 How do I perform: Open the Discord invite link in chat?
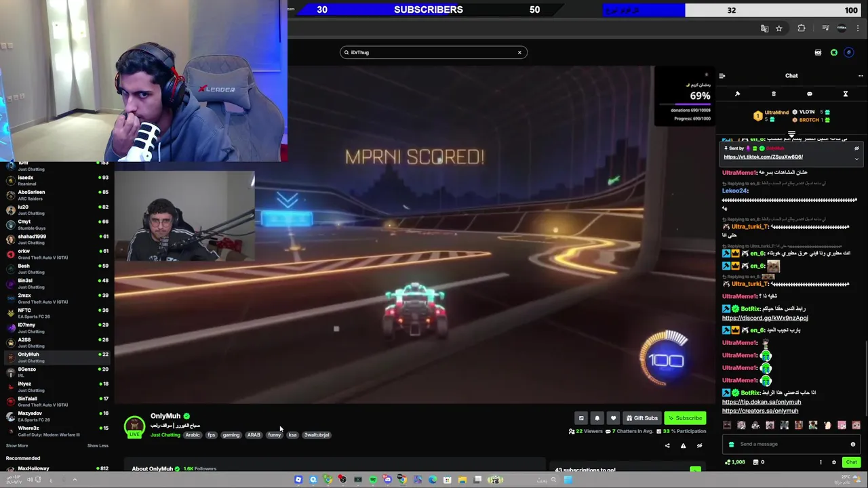(x=765, y=318)
